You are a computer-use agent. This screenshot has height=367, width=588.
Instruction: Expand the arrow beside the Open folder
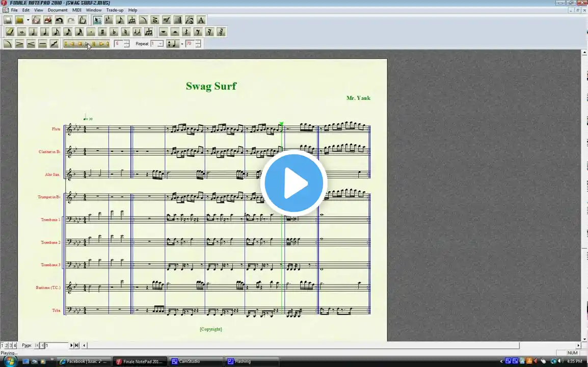point(28,20)
